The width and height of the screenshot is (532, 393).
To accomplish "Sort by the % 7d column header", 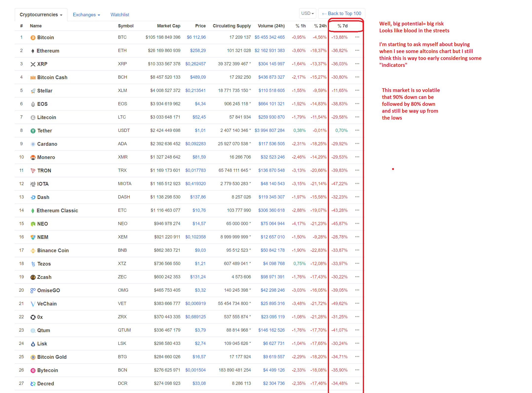I will pos(342,26).
